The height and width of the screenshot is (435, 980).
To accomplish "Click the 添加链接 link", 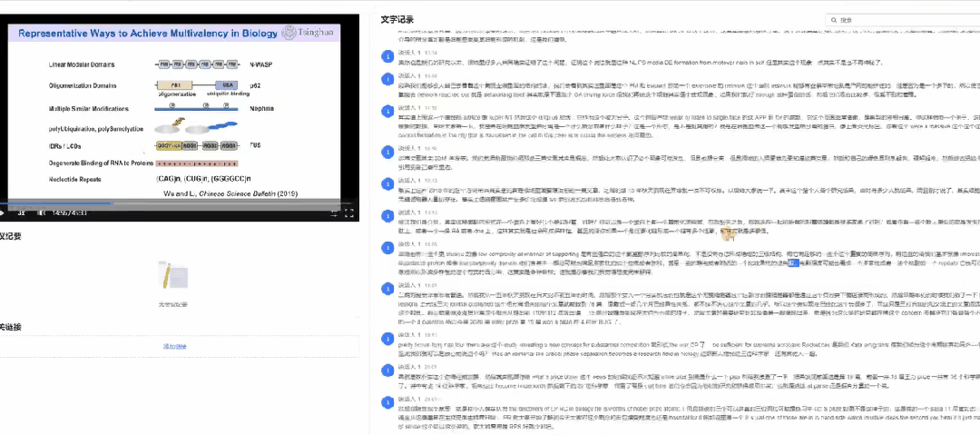I will point(176,346).
